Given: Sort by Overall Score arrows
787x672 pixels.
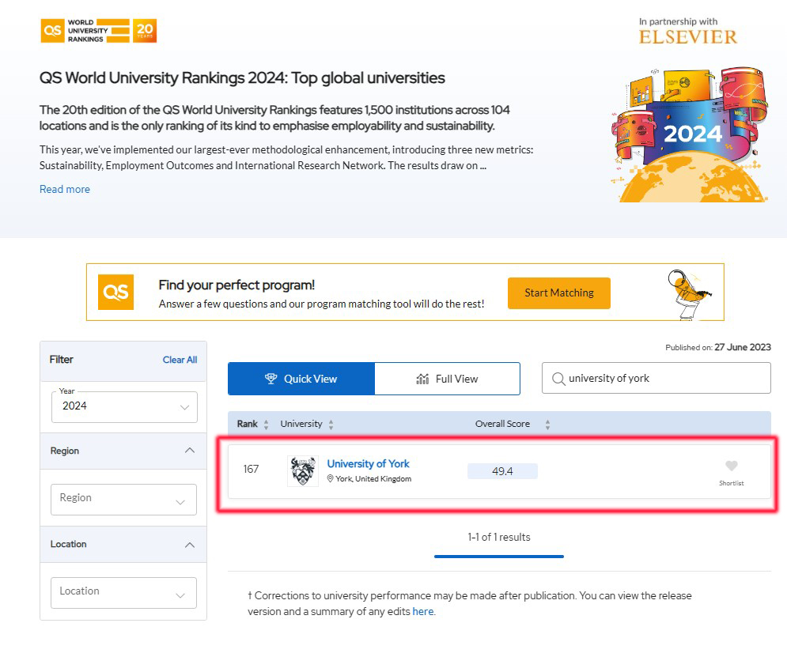Looking at the screenshot, I should 547,425.
